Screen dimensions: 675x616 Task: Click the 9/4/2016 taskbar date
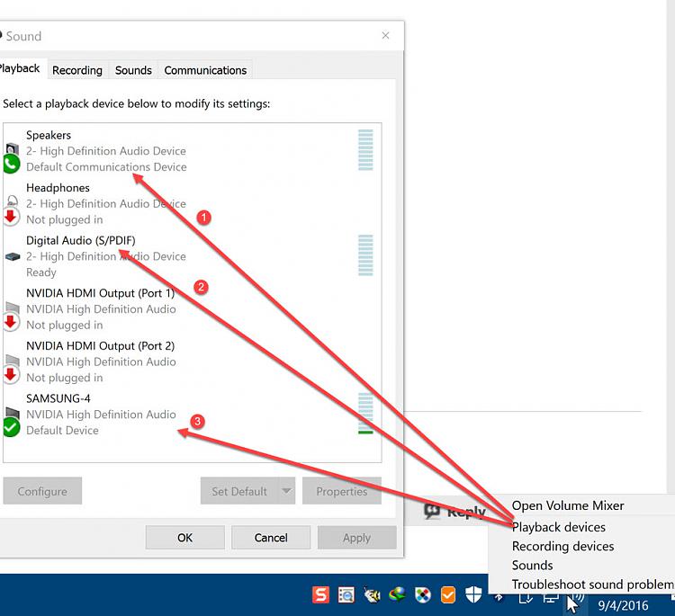(x=623, y=605)
